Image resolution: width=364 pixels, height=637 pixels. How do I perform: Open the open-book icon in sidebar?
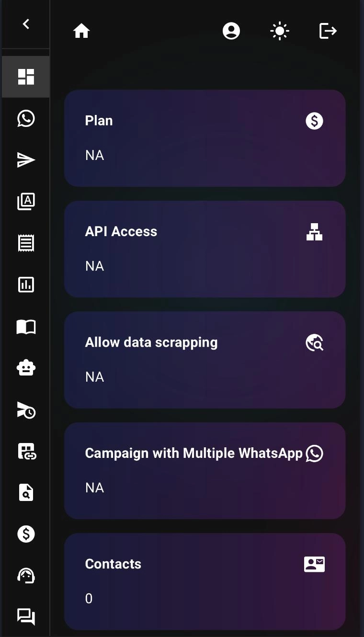26,327
